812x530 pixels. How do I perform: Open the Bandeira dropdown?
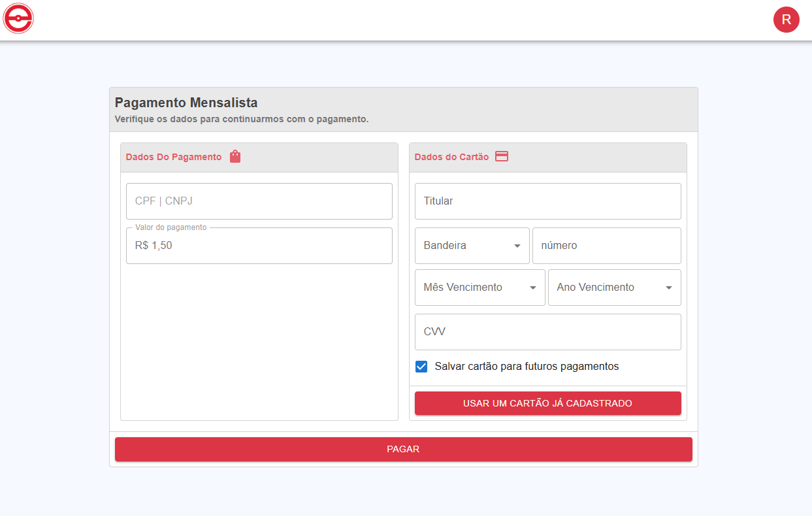pos(472,246)
